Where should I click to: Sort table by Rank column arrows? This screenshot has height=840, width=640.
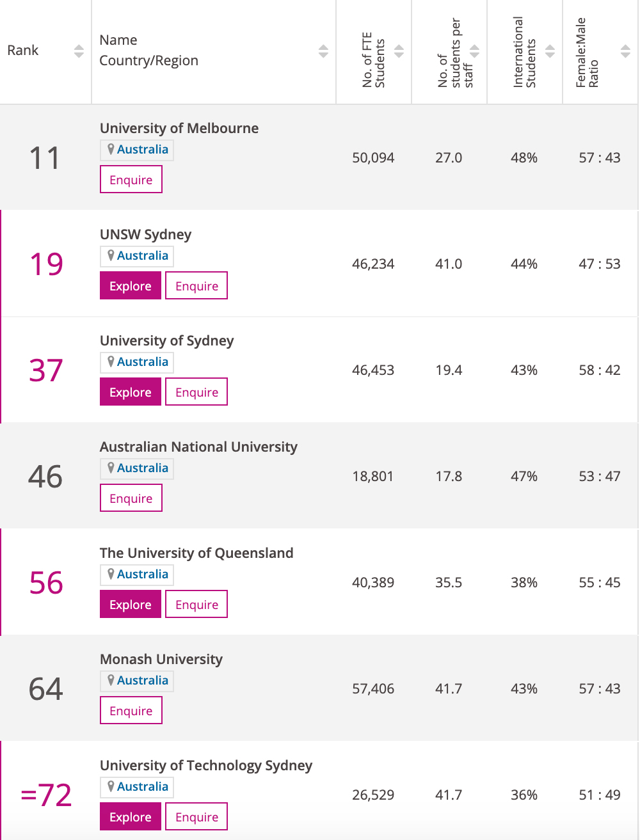79,51
